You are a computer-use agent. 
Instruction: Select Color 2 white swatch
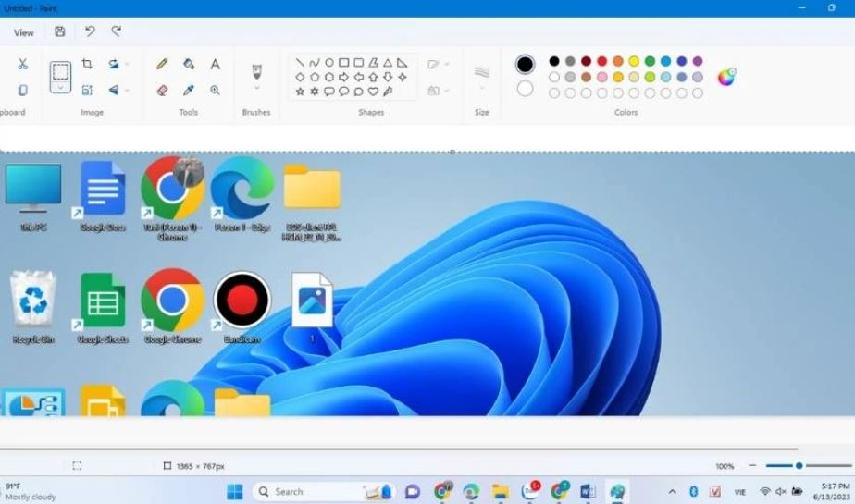point(525,88)
